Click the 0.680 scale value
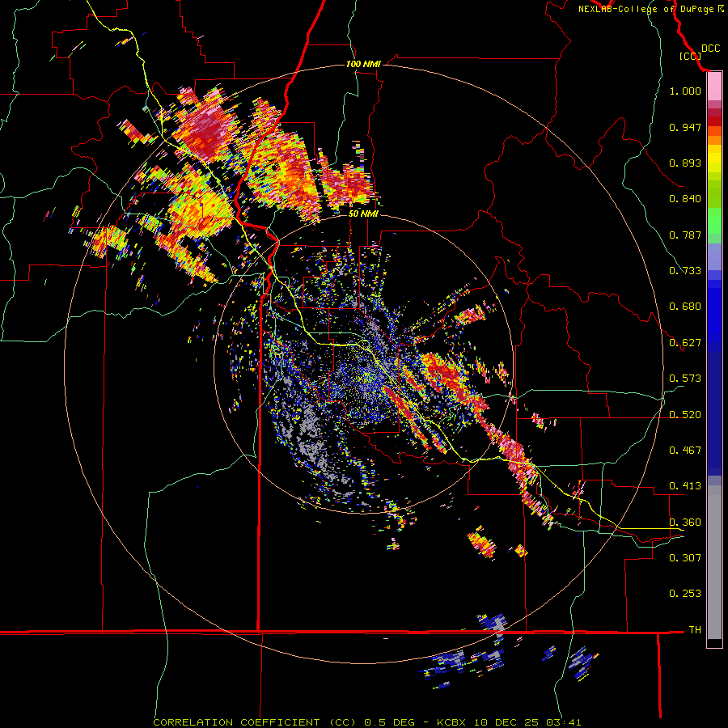 [685, 307]
